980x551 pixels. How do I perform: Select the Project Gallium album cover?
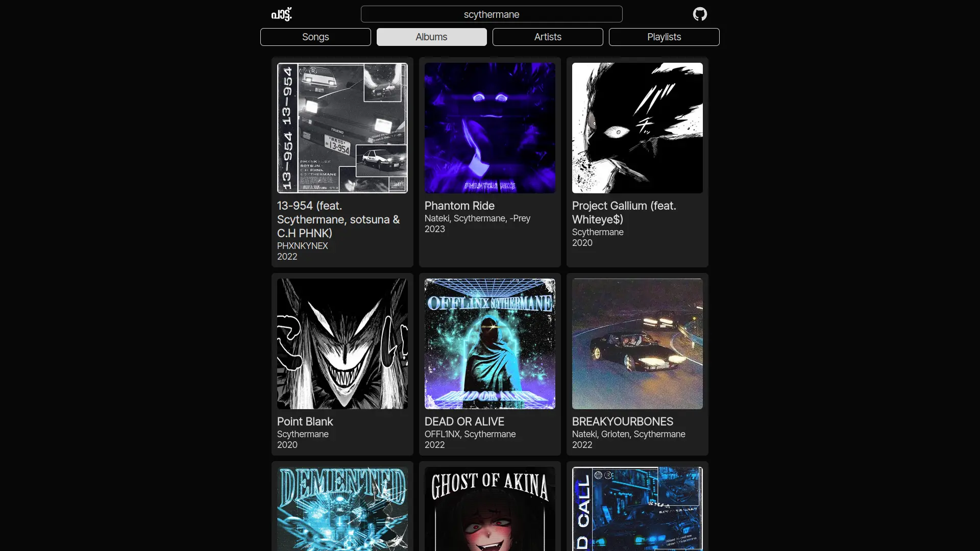[637, 128]
